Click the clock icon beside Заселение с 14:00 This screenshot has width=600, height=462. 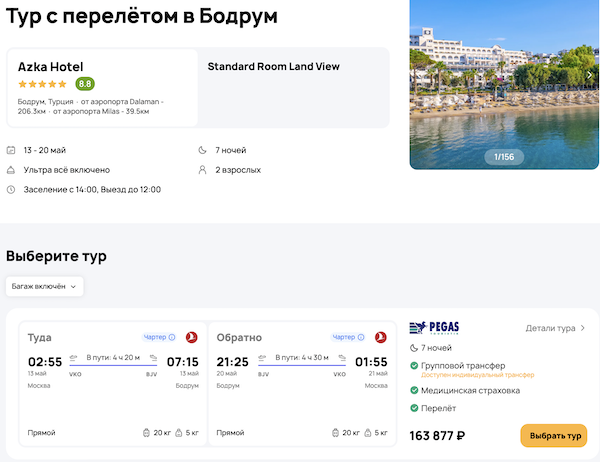pyautogui.click(x=11, y=189)
